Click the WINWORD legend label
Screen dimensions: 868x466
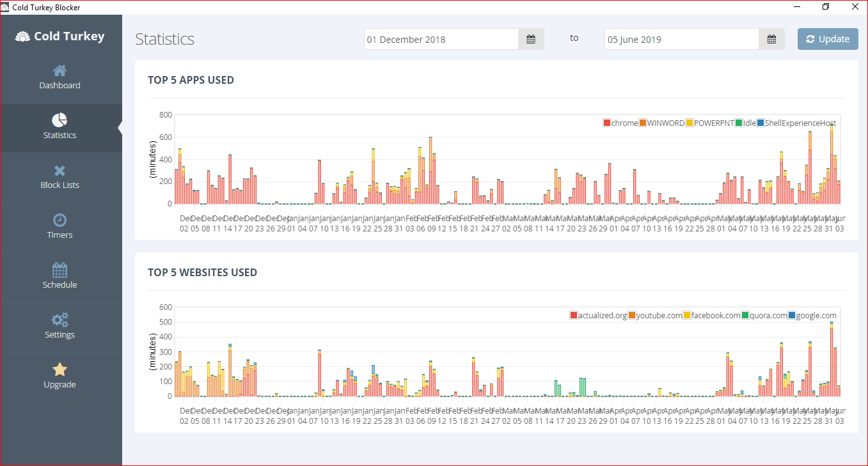tap(666, 123)
